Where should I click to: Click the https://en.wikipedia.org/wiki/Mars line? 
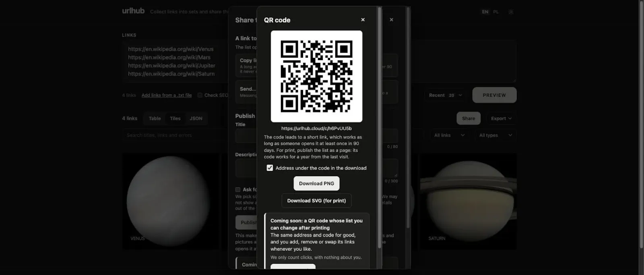[169, 57]
